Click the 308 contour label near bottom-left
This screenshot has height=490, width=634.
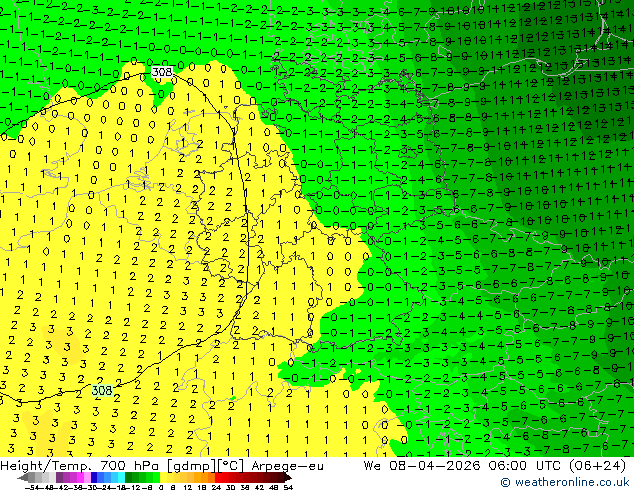[x=102, y=390]
